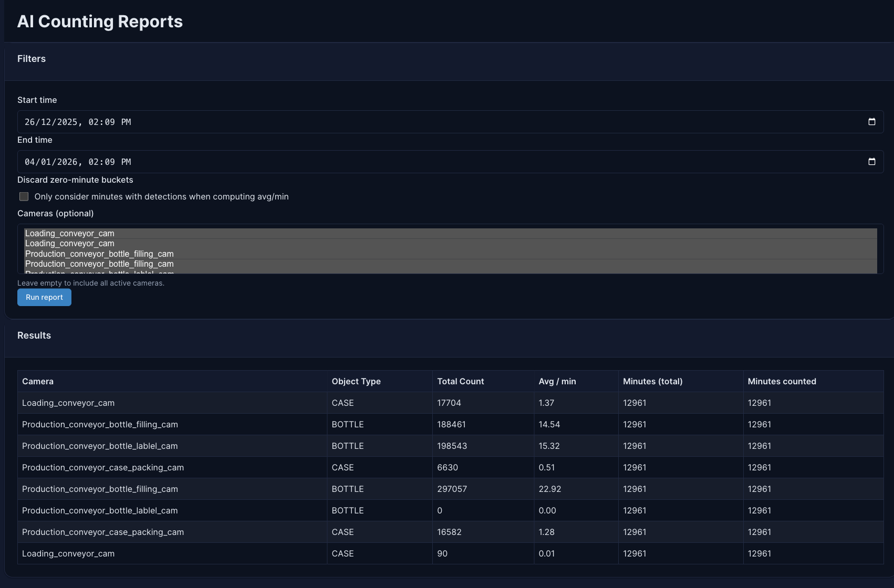894x588 pixels.
Task: Click the Avg / min cell showing 0.51
Action: click(x=546, y=467)
